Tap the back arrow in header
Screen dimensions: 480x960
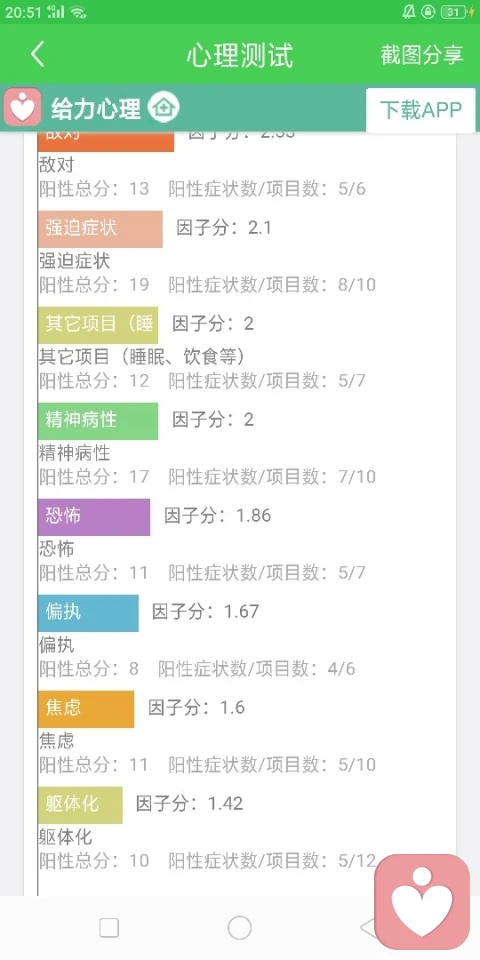[x=37, y=54]
